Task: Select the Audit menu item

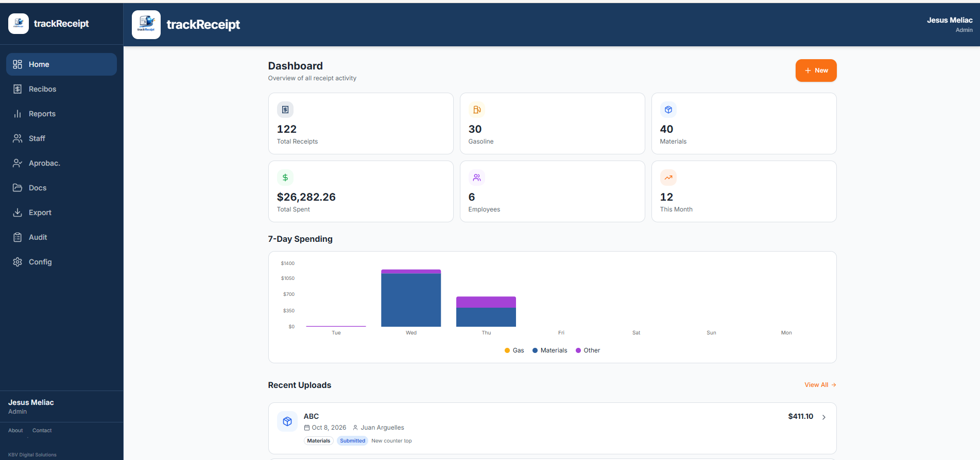Action: pos(61,237)
